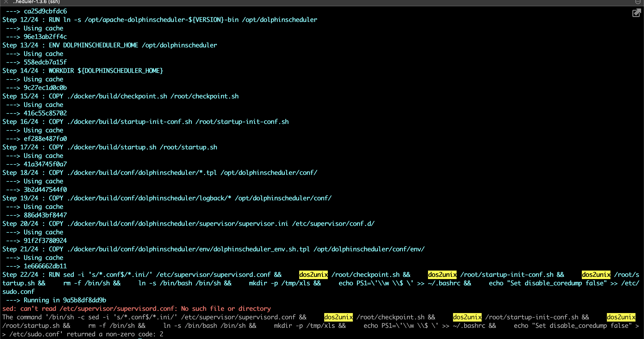Click the Step 13/24 ENV DOLPHINSCHEDULER_HOME line

110,45
